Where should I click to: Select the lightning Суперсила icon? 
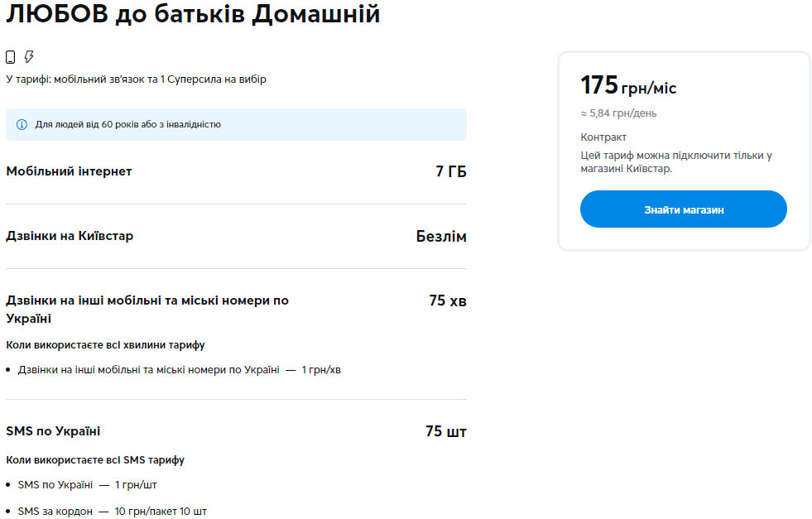30,56
